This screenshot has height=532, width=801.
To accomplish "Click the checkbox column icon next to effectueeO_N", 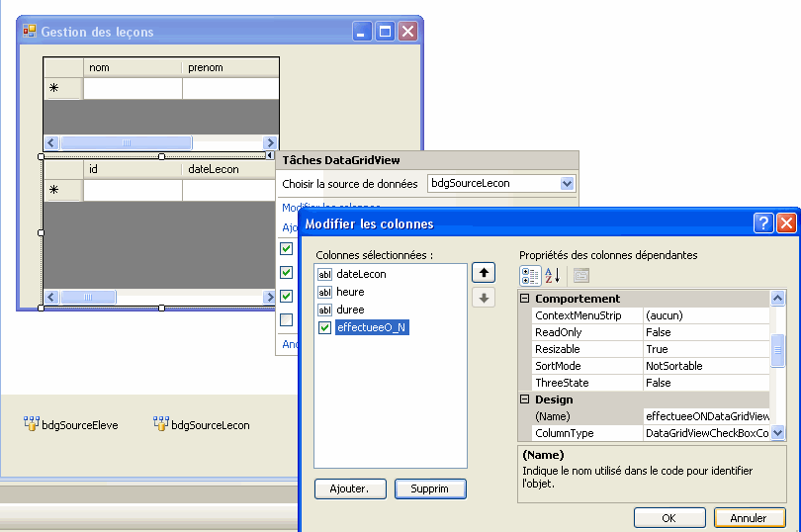I will pyautogui.click(x=325, y=327).
